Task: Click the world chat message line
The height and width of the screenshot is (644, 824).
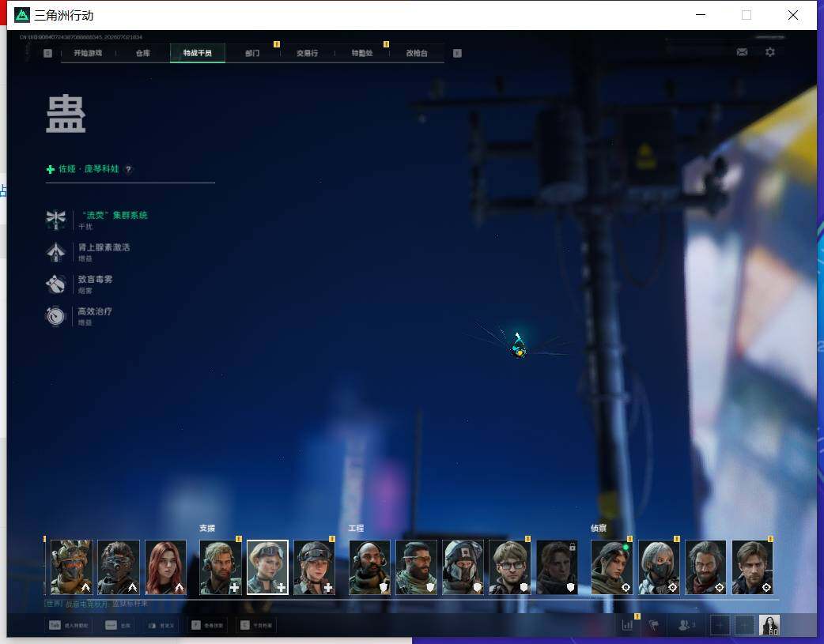Action: [96, 604]
